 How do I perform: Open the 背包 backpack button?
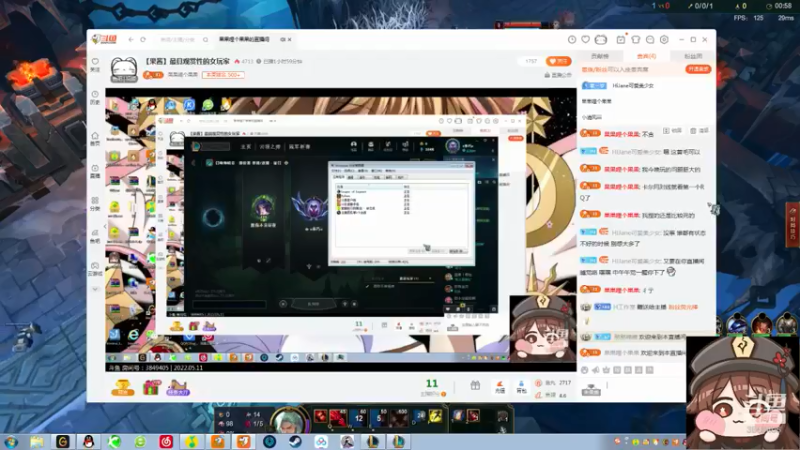click(x=521, y=387)
